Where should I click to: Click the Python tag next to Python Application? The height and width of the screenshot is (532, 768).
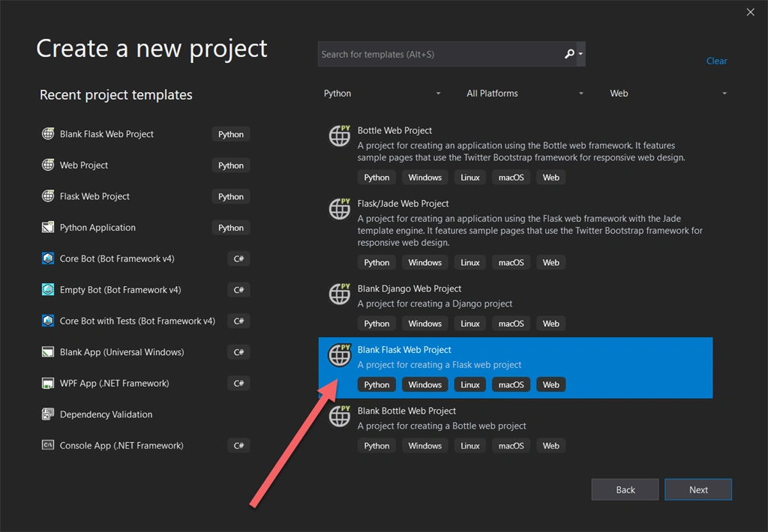click(x=231, y=228)
